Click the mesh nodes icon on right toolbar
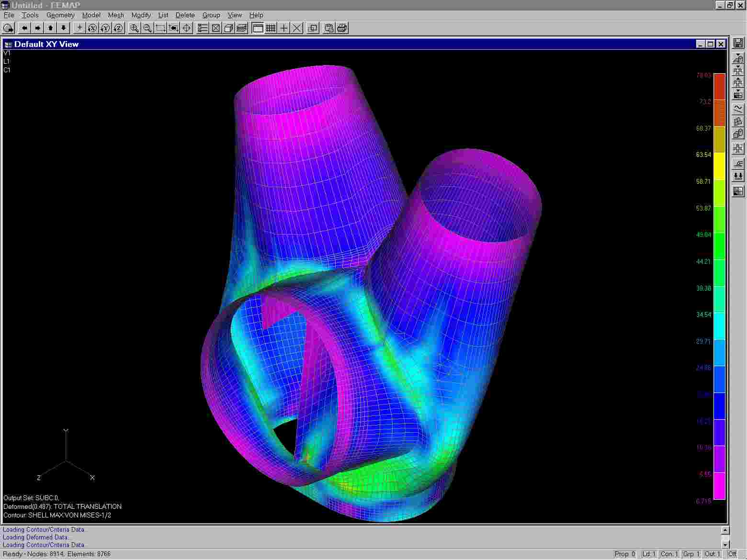Screen dimensions: 747x560 coord(738,148)
